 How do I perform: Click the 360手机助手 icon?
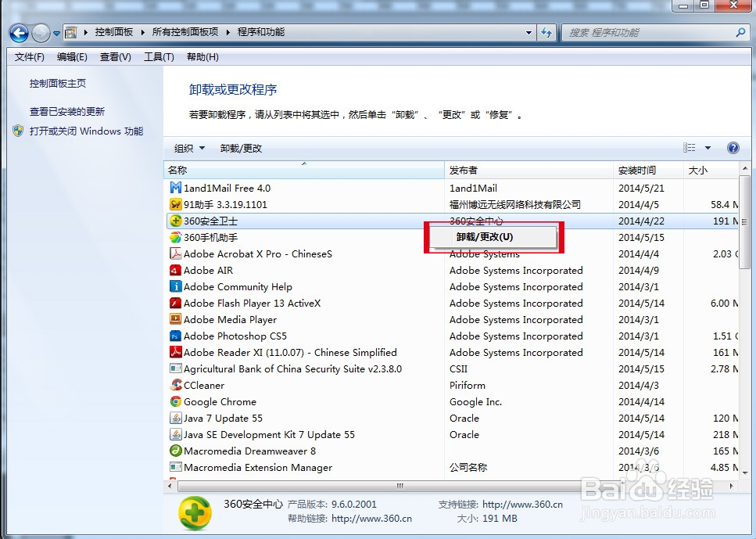[175, 237]
